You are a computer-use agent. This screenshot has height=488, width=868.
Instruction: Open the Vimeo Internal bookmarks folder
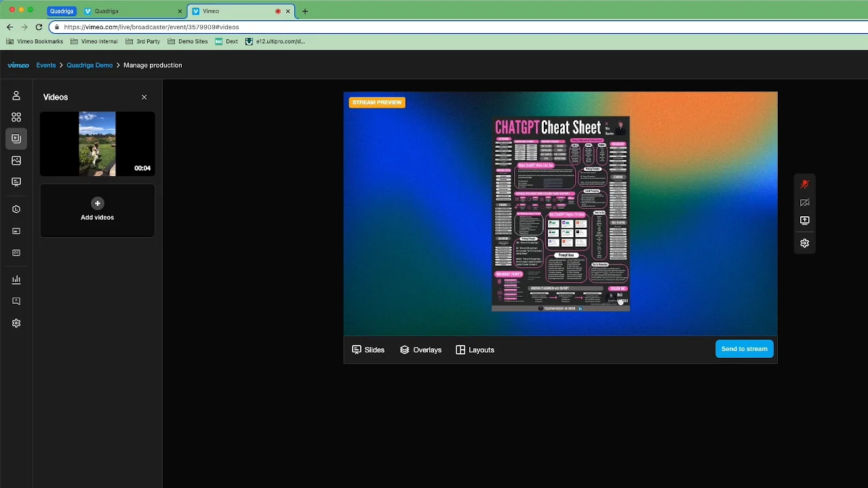coord(94,41)
